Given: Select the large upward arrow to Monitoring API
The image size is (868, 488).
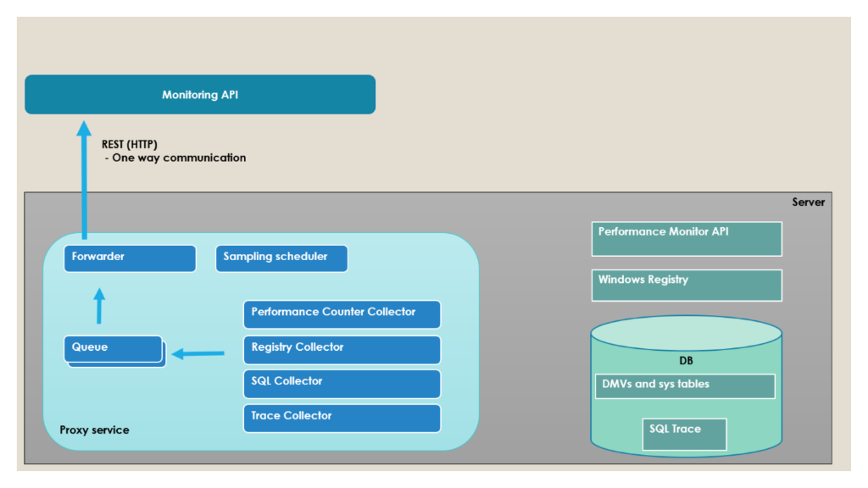Looking at the screenshot, I should click(x=84, y=180).
